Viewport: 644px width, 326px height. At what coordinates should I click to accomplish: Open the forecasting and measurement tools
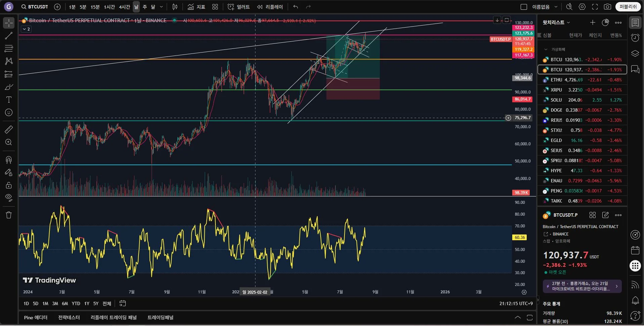9,74
